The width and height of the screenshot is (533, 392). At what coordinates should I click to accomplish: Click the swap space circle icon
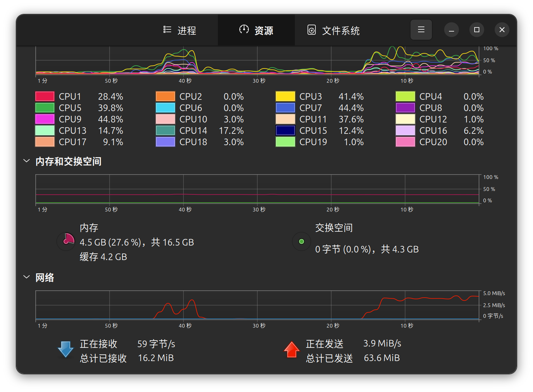pyautogui.click(x=302, y=241)
